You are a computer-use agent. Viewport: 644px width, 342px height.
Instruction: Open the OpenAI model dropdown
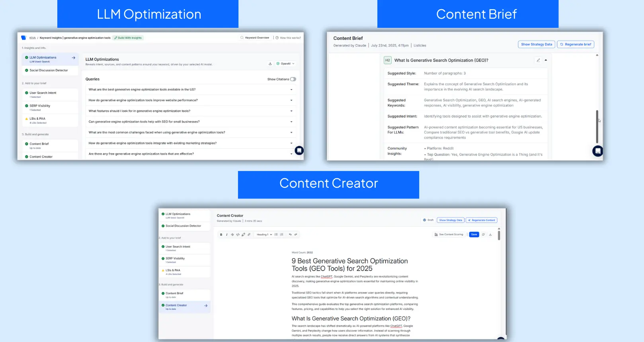coord(286,64)
